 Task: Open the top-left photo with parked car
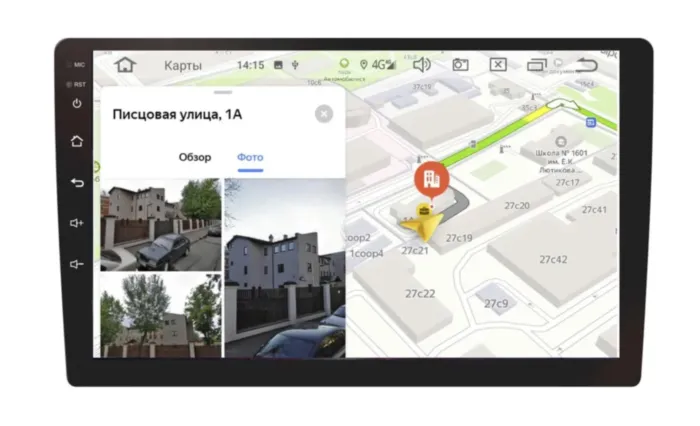pos(160,225)
